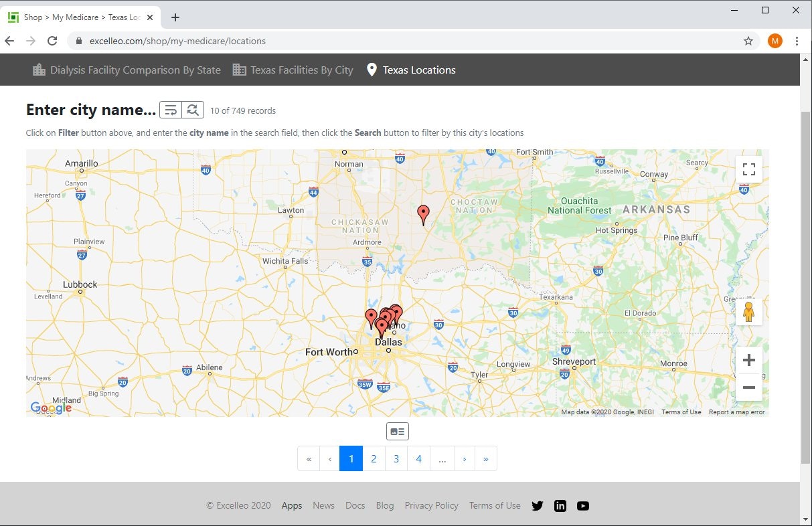Image resolution: width=812 pixels, height=526 pixels.
Task: Open Texas Facilities By City
Action: (x=293, y=70)
